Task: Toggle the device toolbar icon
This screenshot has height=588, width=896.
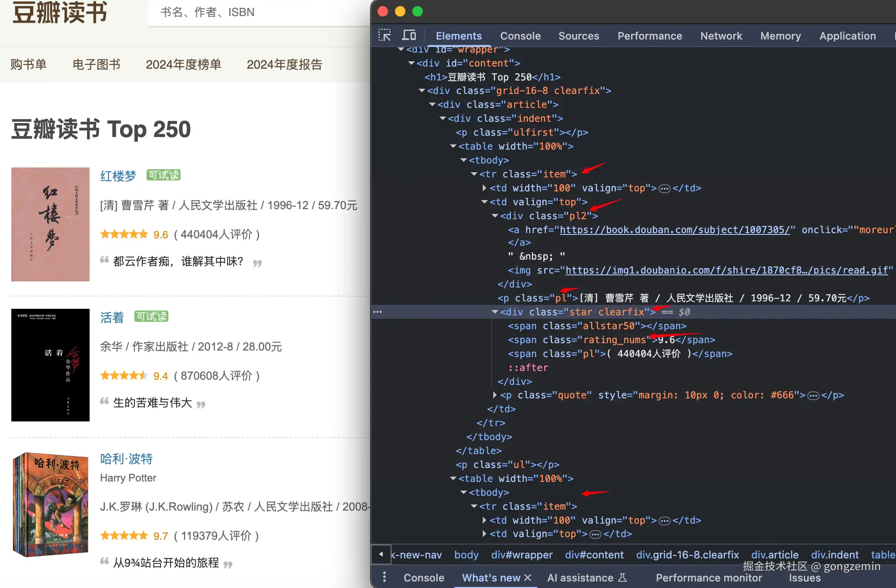Action: click(x=409, y=35)
